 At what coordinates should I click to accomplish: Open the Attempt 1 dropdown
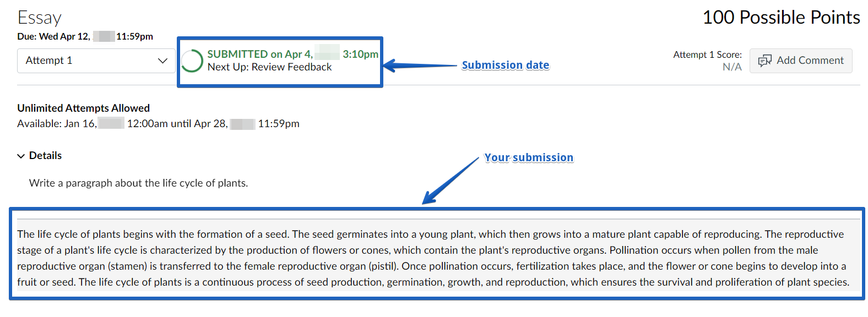click(96, 61)
